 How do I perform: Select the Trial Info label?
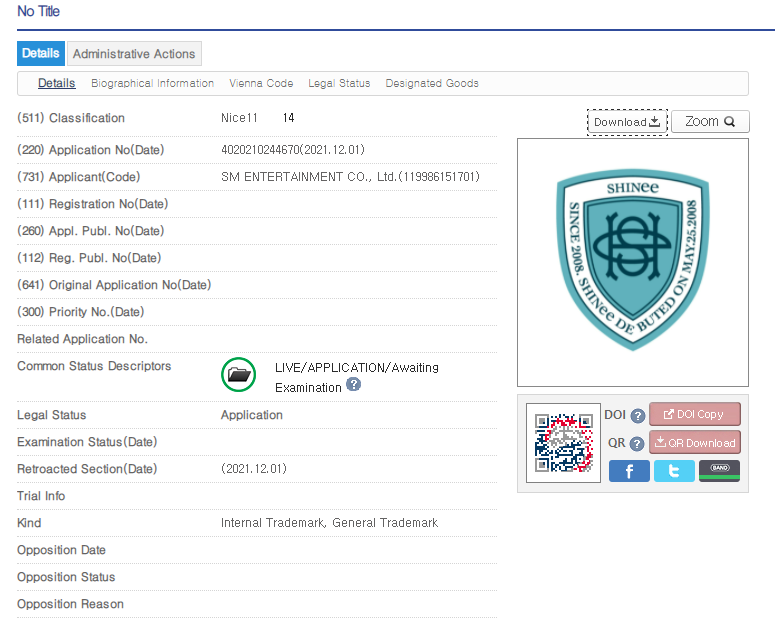(x=41, y=496)
